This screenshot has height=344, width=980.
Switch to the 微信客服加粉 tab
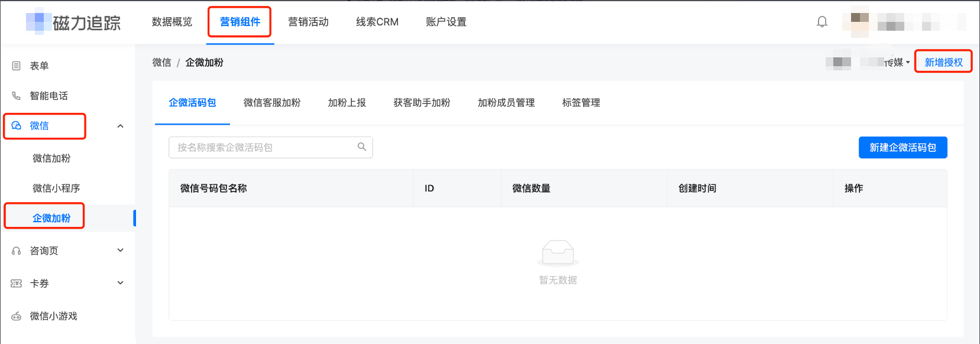point(272,103)
